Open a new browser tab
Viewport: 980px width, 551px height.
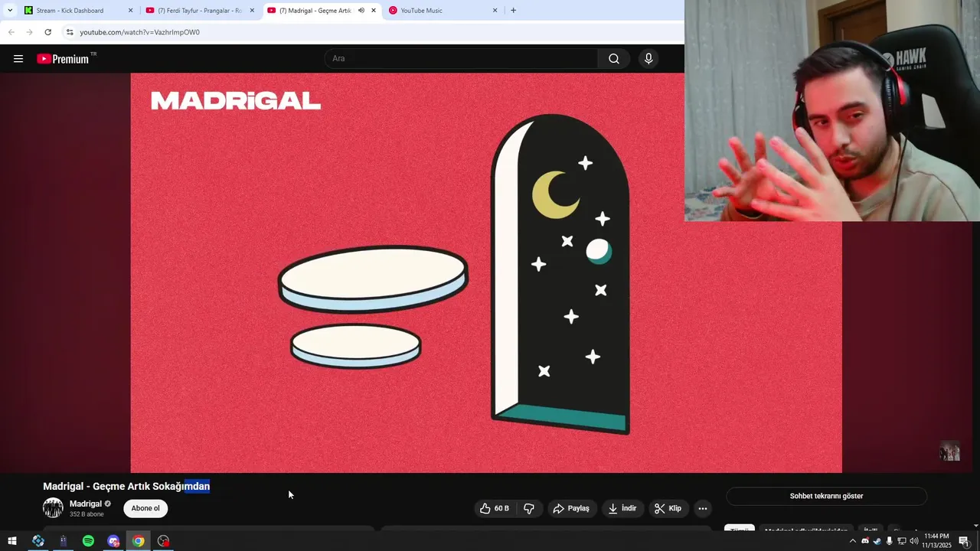(x=513, y=11)
